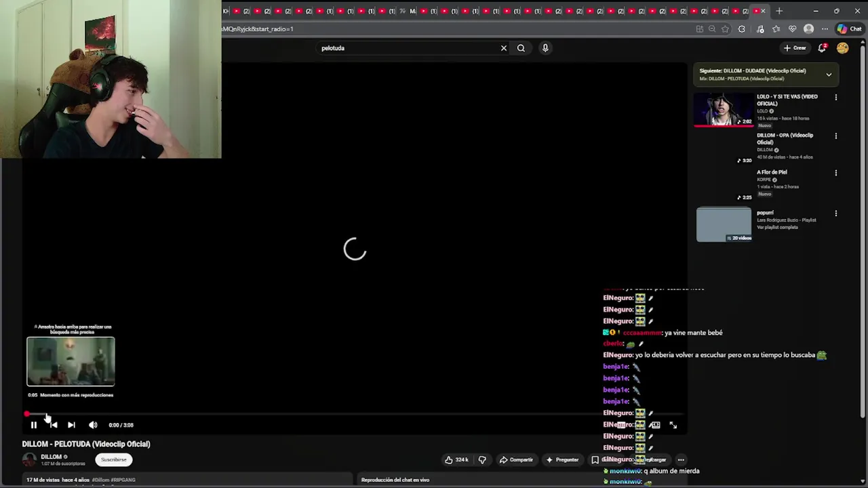Like the video with 324 k thumbs-up
The width and height of the screenshot is (868, 488).
click(x=456, y=460)
